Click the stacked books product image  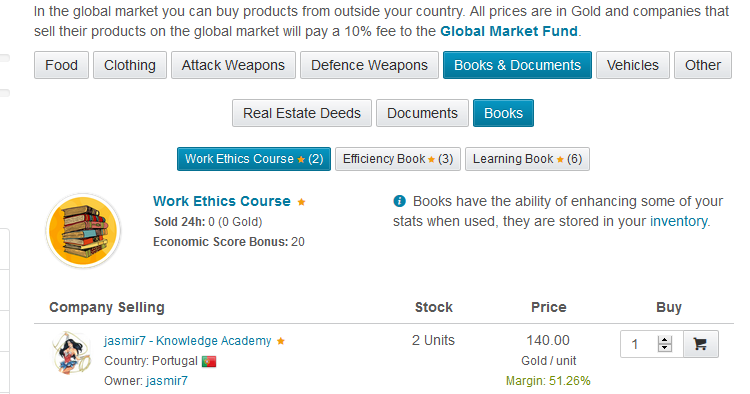83,230
